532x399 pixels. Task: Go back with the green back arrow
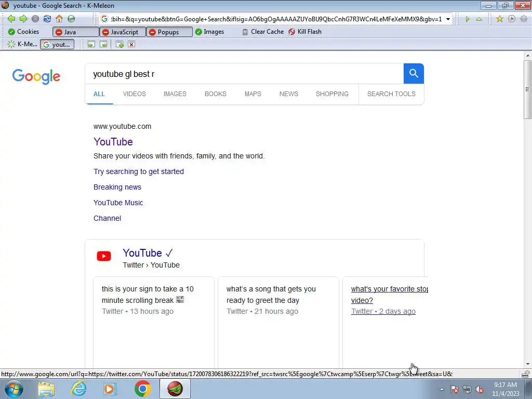point(11,19)
